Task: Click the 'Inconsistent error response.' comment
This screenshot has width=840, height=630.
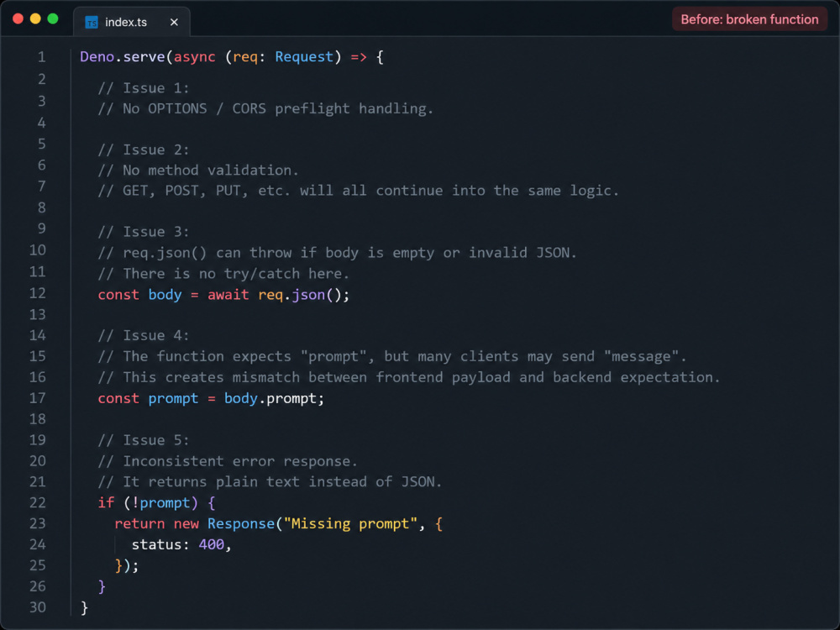Action: pos(227,461)
